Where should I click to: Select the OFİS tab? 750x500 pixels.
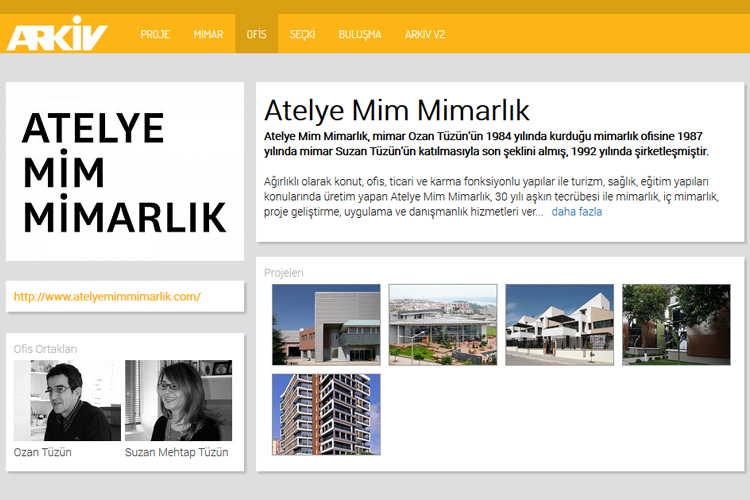[256, 34]
